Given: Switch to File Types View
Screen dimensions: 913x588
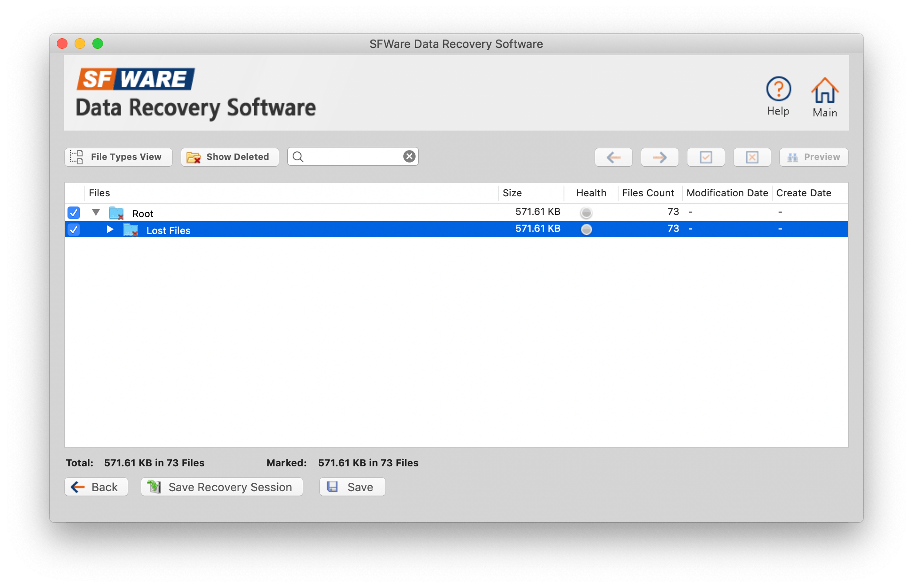Looking at the screenshot, I should [119, 157].
